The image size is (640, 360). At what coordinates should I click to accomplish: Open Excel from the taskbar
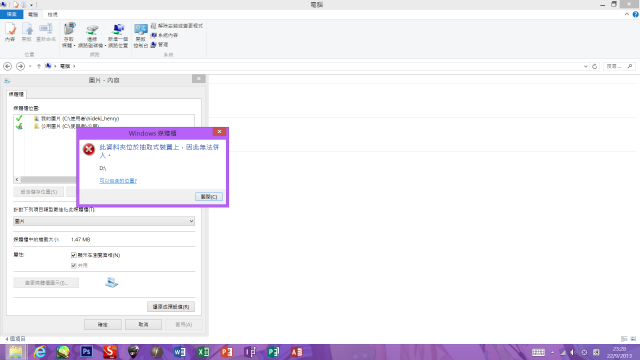203,352
